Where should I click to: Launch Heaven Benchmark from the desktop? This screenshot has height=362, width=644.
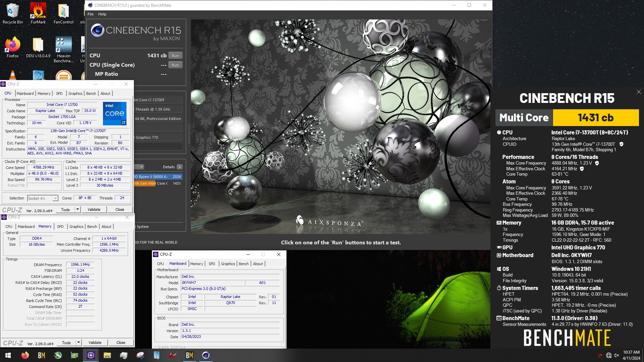(x=63, y=50)
